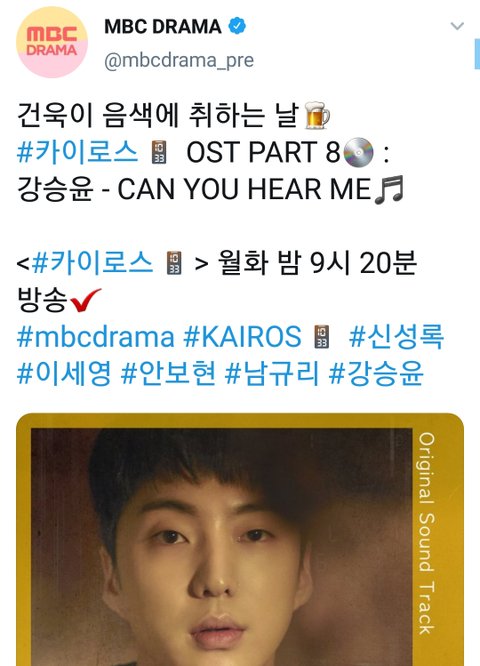Open the #강승윤 hashtag
Image resolution: width=480 pixels, height=666 pixels.
pos(376,373)
